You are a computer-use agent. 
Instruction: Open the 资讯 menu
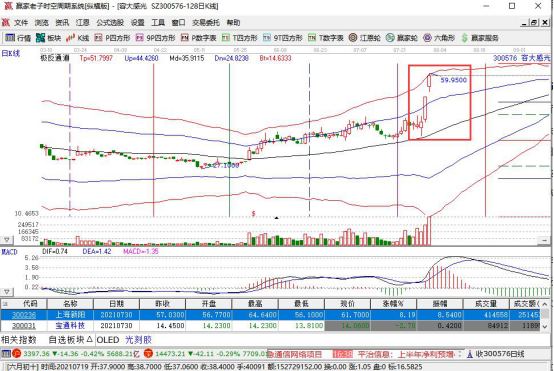point(62,23)
